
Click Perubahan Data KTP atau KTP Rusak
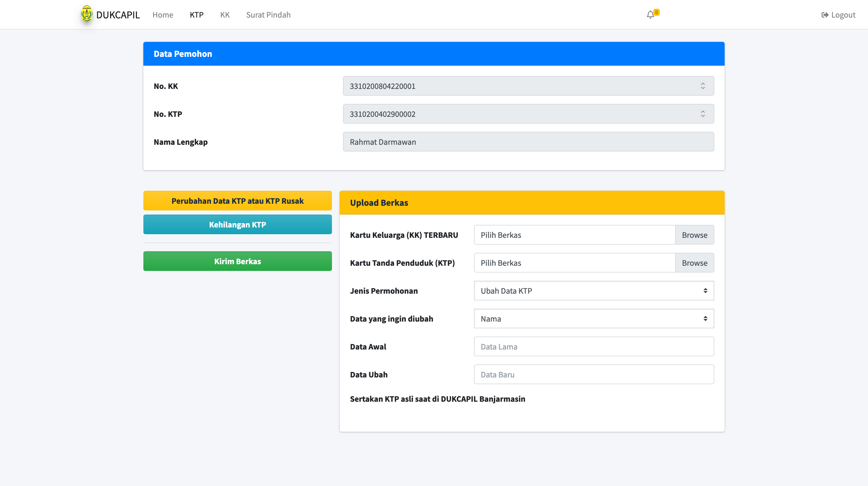(237, 201)
